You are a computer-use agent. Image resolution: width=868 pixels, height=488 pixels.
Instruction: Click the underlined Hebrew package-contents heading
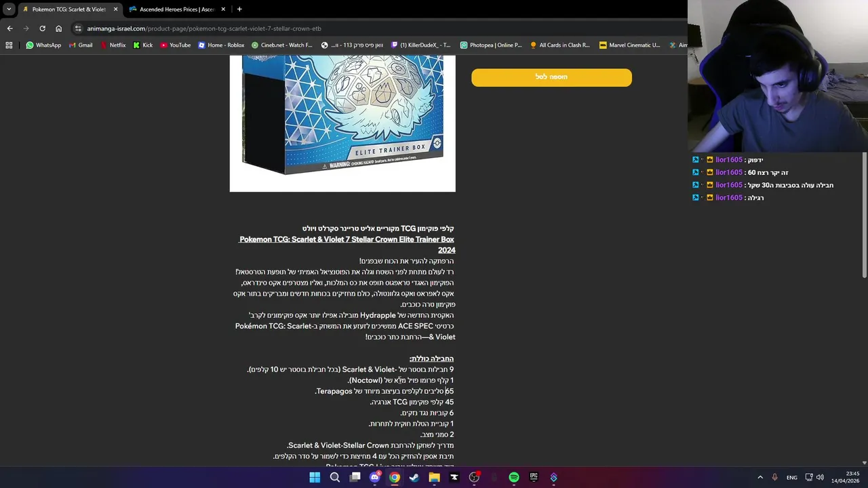tap(431, 359)
